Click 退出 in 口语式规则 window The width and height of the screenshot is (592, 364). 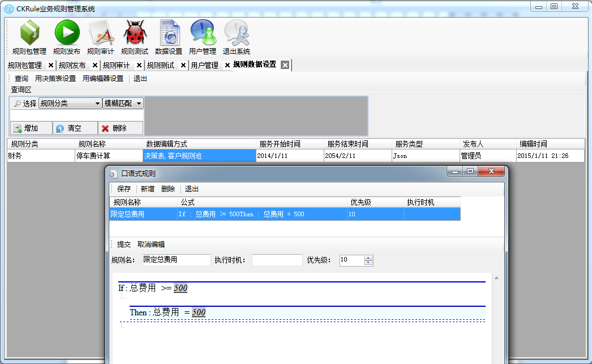pos(191,189)
